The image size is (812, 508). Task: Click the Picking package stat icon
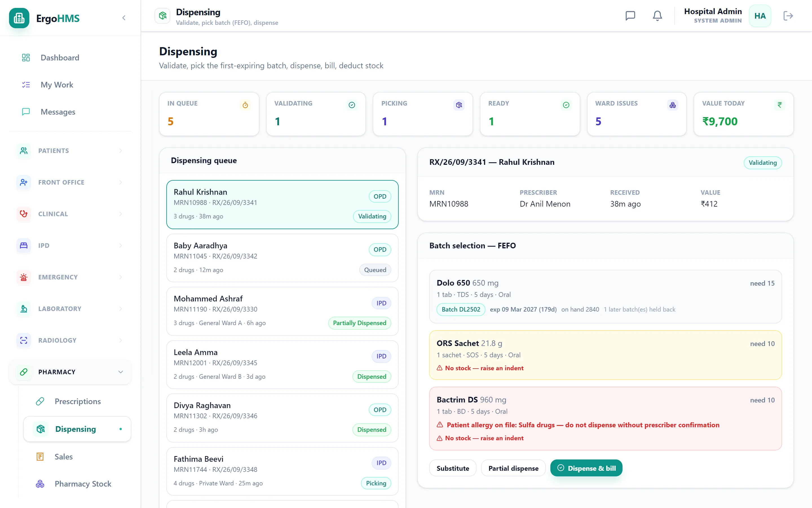pyautogui.click(x=459, y=105)
